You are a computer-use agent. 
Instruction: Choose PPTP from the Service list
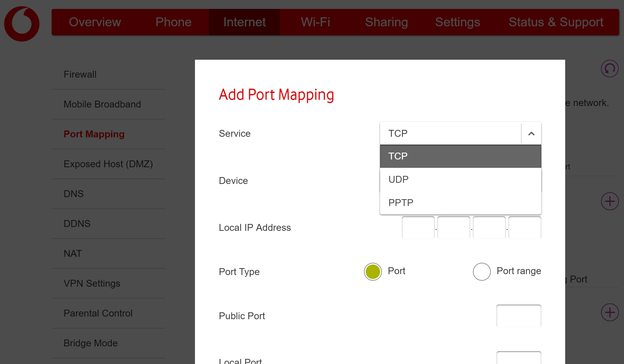pos(460,203)
